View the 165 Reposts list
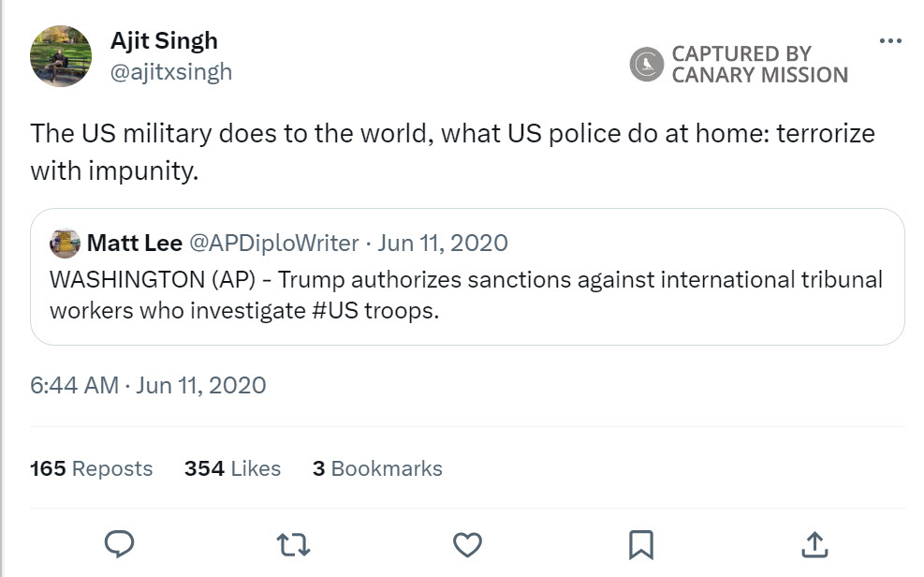The width and height of the screenshot is (924, 577). [91, 468]
